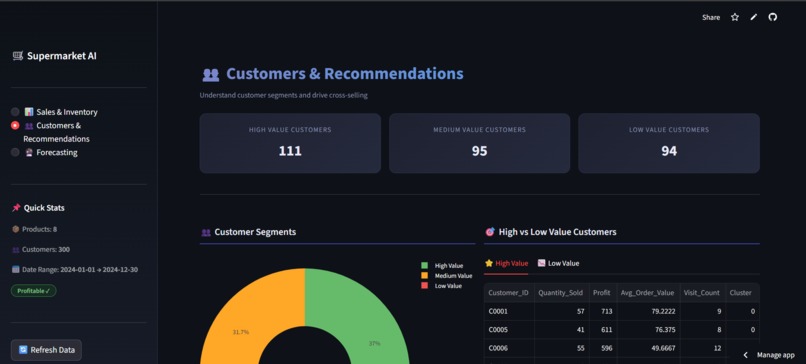Click the C0001 customer cell

[x=509, y=311]
